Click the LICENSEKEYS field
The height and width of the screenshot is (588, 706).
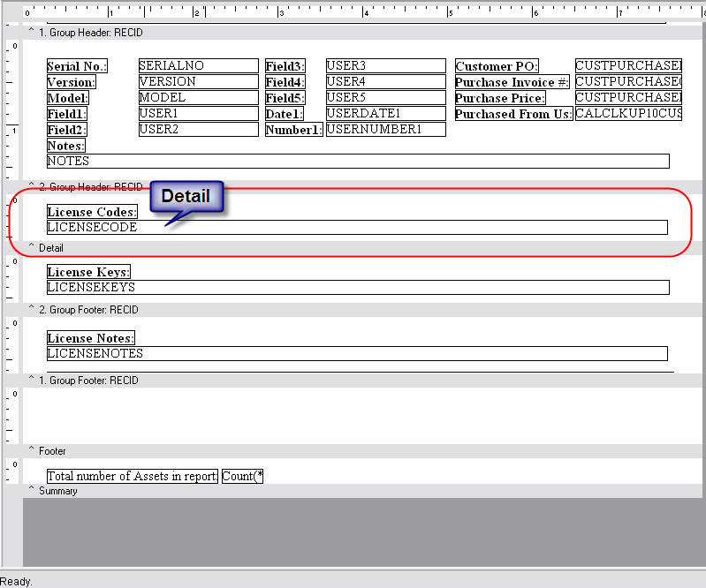[357, 288]
